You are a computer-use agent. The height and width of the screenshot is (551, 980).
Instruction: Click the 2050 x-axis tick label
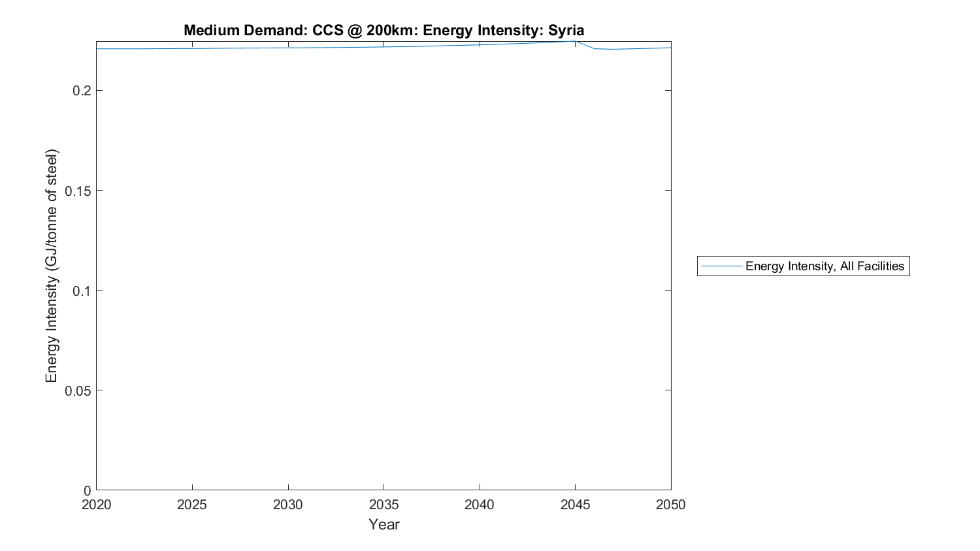point(670,505)
